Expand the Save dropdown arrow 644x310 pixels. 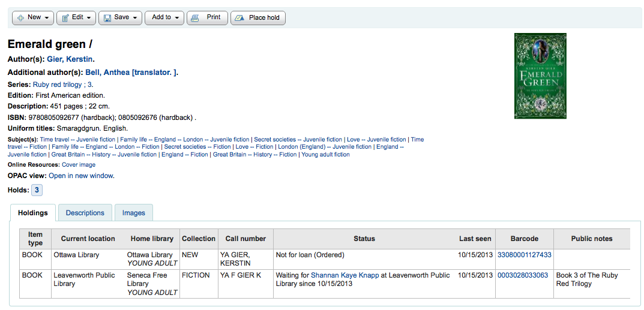(x=135, y=18)
